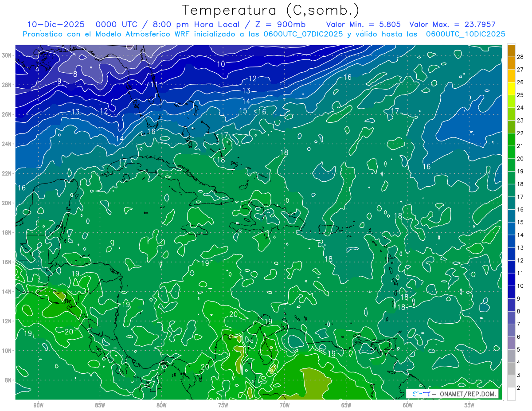Viewport: 532px width, 411px height.
Task: Click the '12N' latitude axis label
Action: pos(7,321)
